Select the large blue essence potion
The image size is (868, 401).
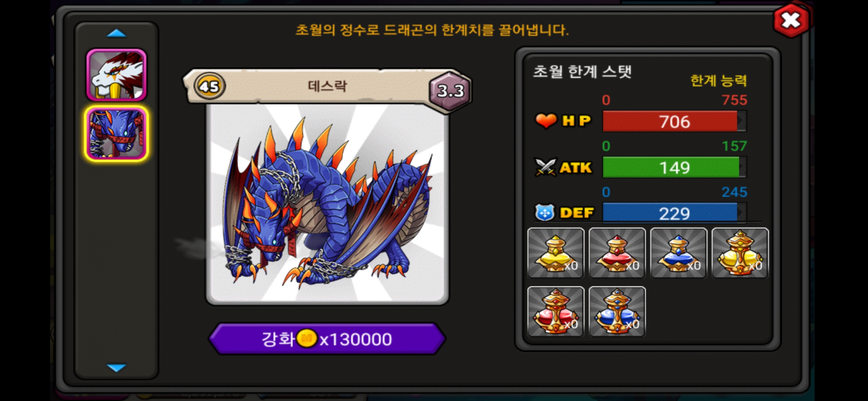(x=617, y=312)
